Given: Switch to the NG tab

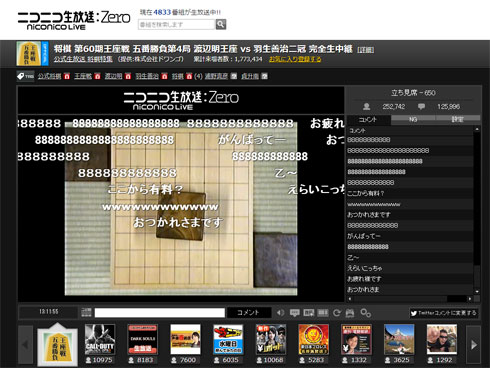Looking at the screenshot, I should 413,120.
